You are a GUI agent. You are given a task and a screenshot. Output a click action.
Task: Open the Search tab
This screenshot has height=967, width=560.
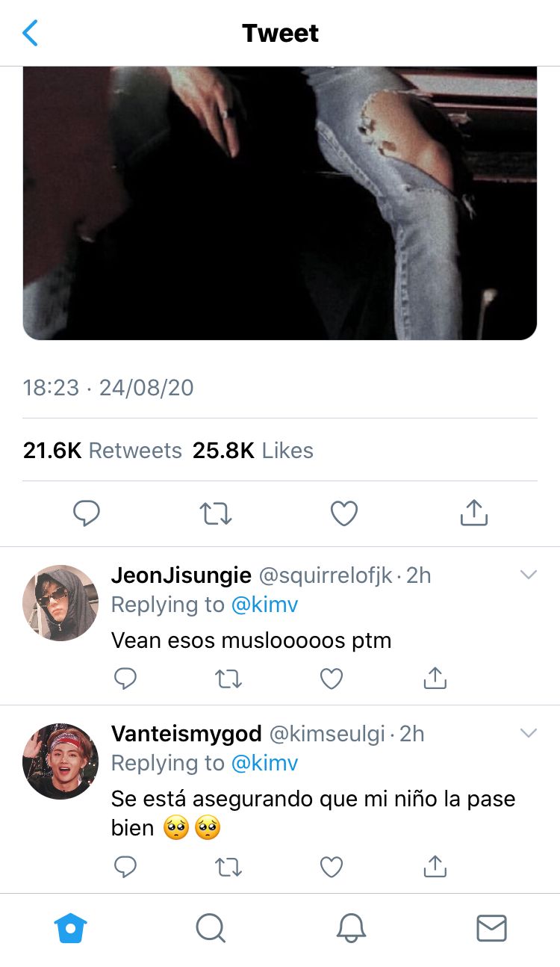[211, 928]
